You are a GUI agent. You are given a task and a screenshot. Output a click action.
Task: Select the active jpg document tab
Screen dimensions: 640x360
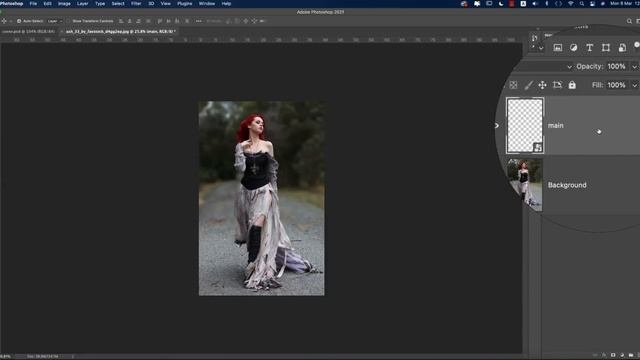(x=120, y=31)
